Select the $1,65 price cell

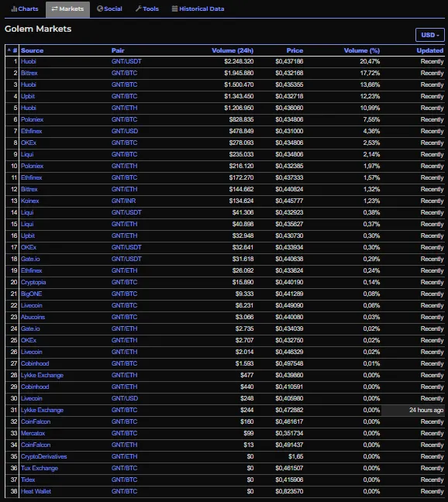296,456
